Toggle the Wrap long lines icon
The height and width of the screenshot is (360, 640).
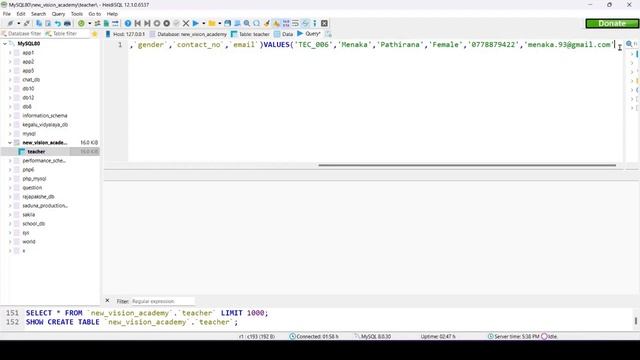tap(295, 23)
